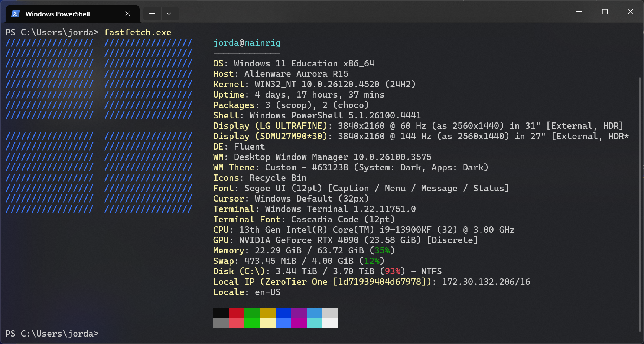This screenshot has height=344, width=644.
Task: Close the Windows PowerShell tab
Action: (x=128, y=14)
